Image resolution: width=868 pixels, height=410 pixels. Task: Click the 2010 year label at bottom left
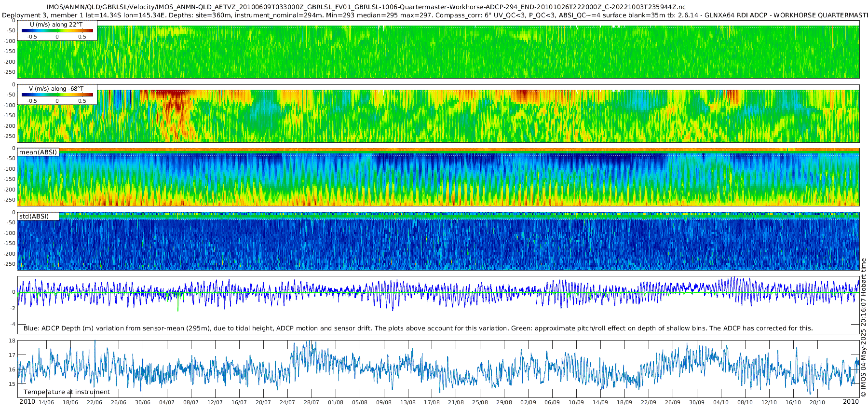27,402
